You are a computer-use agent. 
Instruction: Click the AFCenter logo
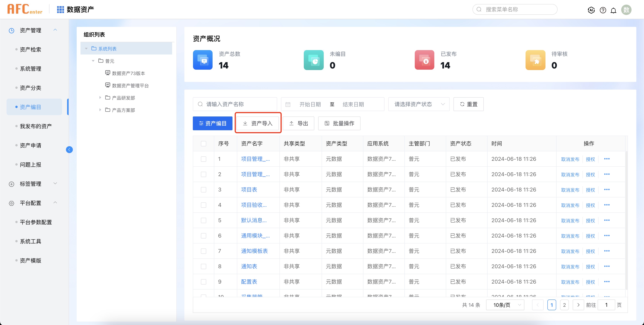click(25, 9)
